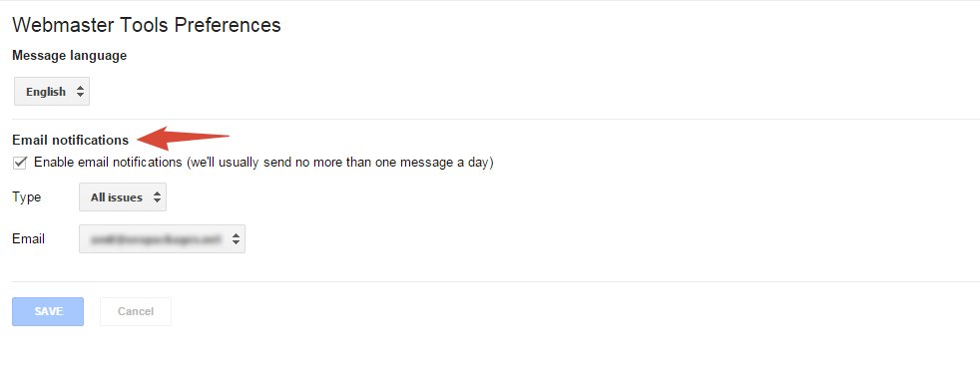
Task: Click the Email field label
Action: 28,238
